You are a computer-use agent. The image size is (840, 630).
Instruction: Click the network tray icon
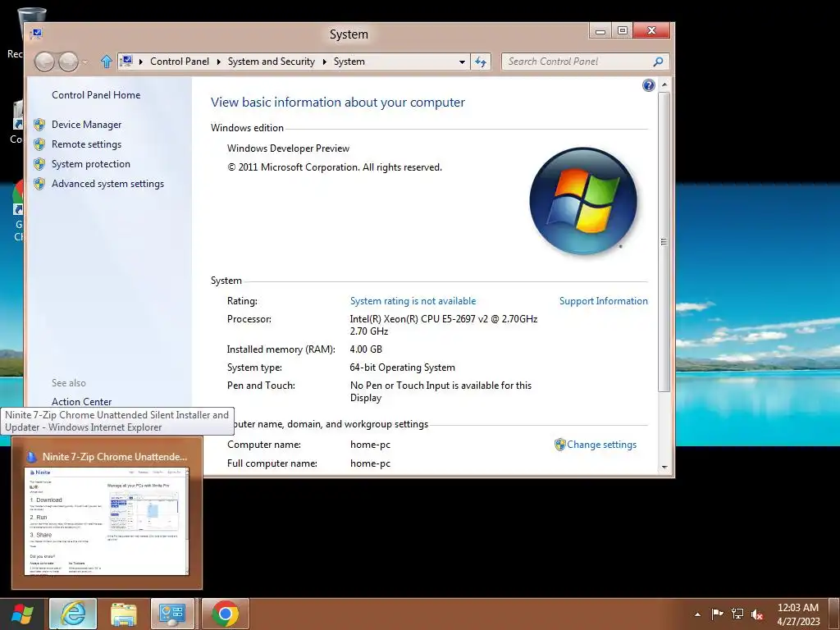737,614
